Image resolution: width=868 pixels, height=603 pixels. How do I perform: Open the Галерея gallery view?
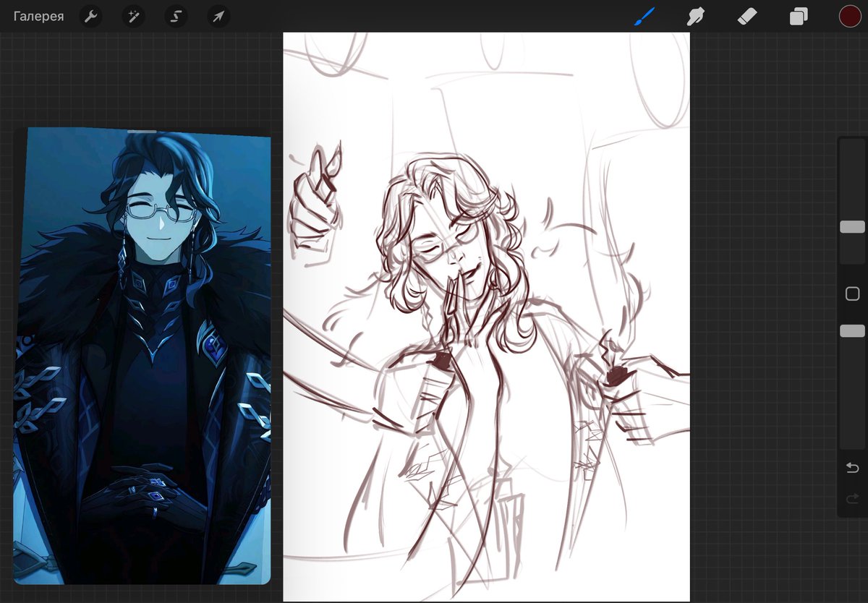(x=38, y=16)
